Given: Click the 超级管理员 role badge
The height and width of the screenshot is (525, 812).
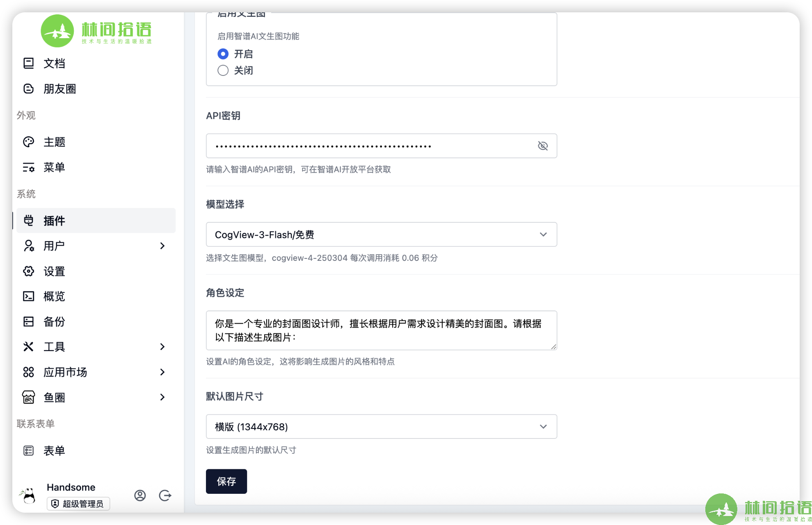Looking at the screenshot, I should coord(78,504).
